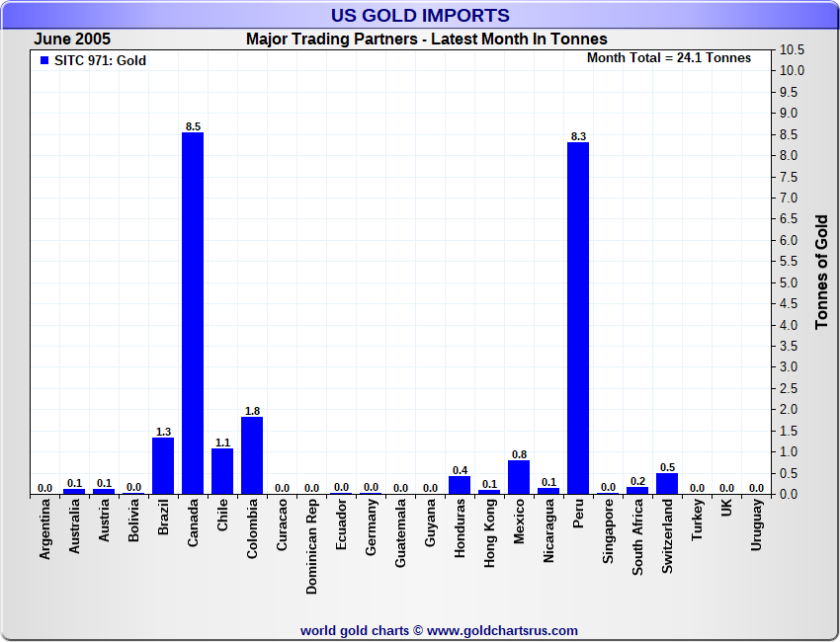This screenshot has width=840, height=642.
Task: Select the Brazil bar labeled 1.3
Action: (x=163, y=466)
